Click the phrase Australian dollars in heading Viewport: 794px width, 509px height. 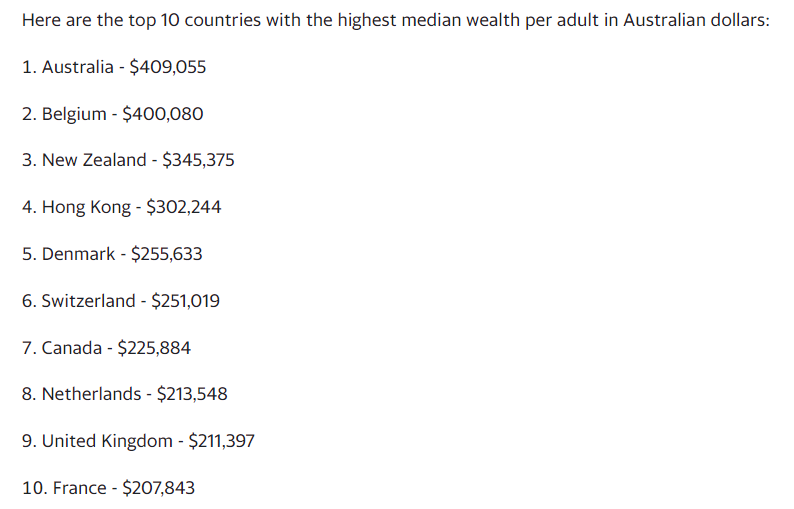click(x=696, y=20)
